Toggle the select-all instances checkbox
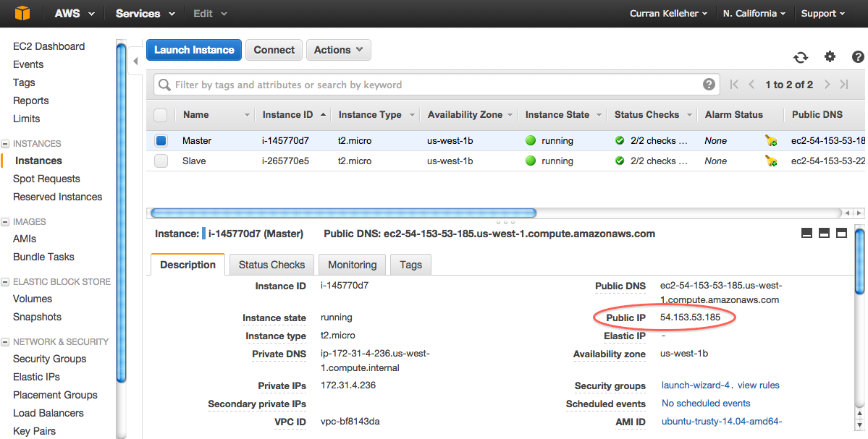Image resolution: width=868 pixels, height=439 pixels. (x=160, y=115)
